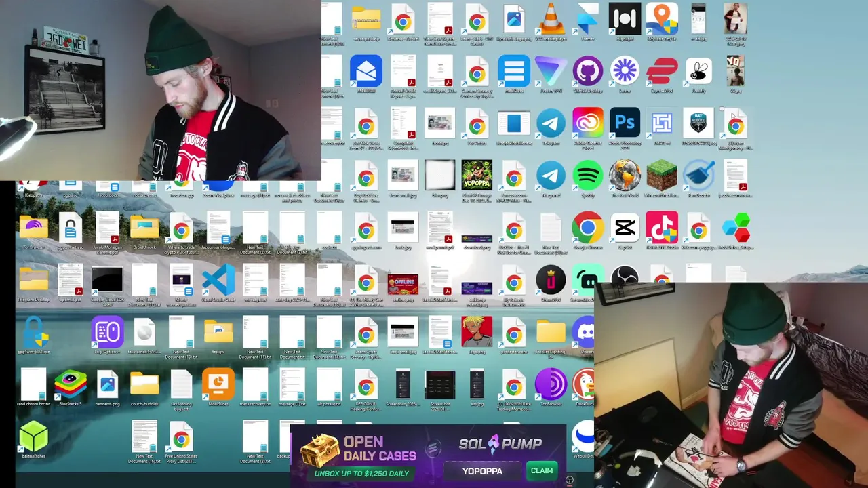The width and height of the screenshot is (868, 488).
Task: Open the balenaEtcher green cube icon
Action: tap(34, 437)
